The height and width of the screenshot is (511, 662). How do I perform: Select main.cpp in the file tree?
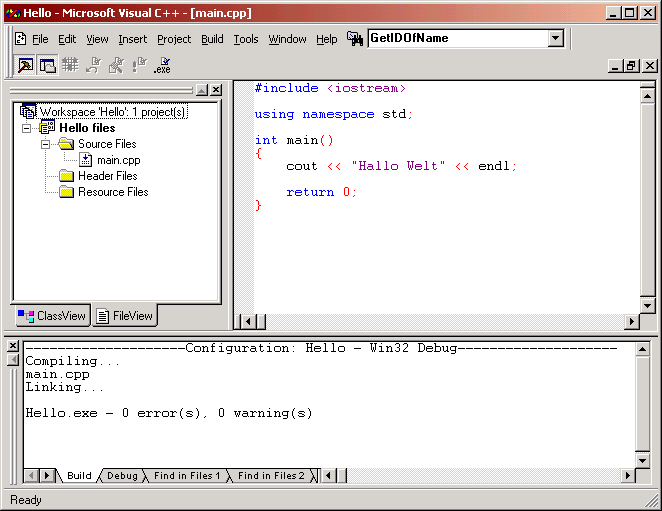point(119,160)
